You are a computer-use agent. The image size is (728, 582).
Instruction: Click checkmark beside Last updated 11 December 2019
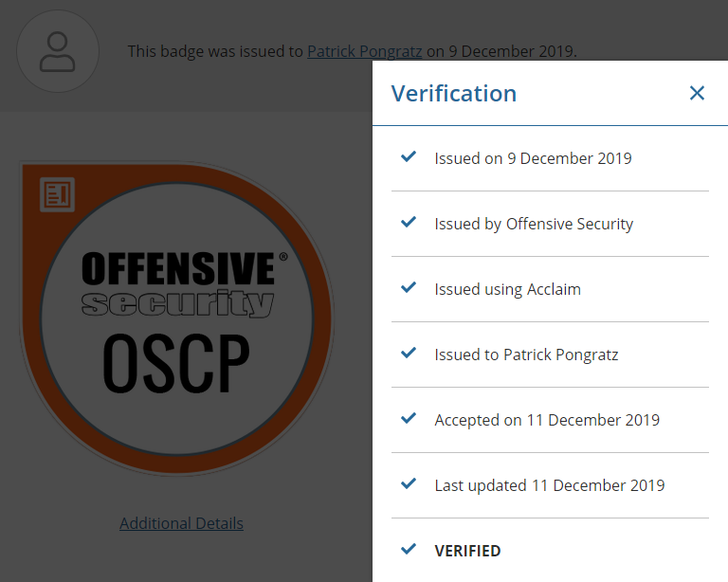[x=409, y=484]
